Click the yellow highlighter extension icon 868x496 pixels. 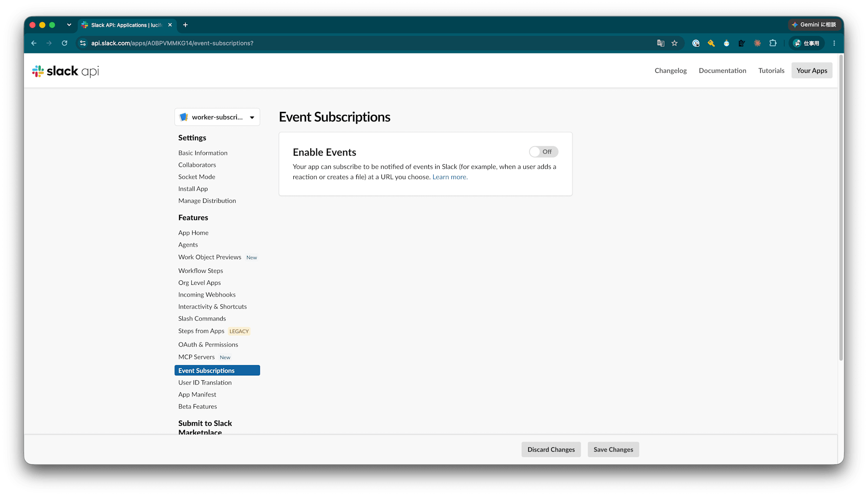711,43
